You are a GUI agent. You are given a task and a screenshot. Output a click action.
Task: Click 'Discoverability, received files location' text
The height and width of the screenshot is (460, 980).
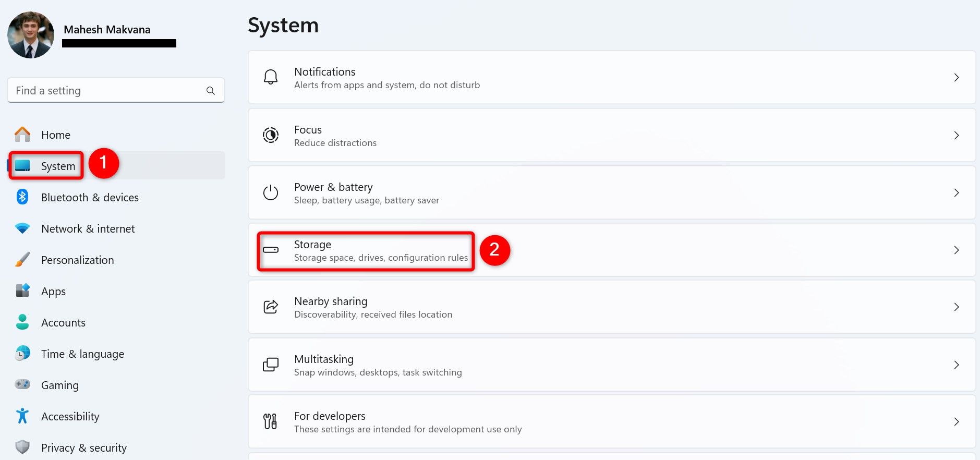[373, 314]
